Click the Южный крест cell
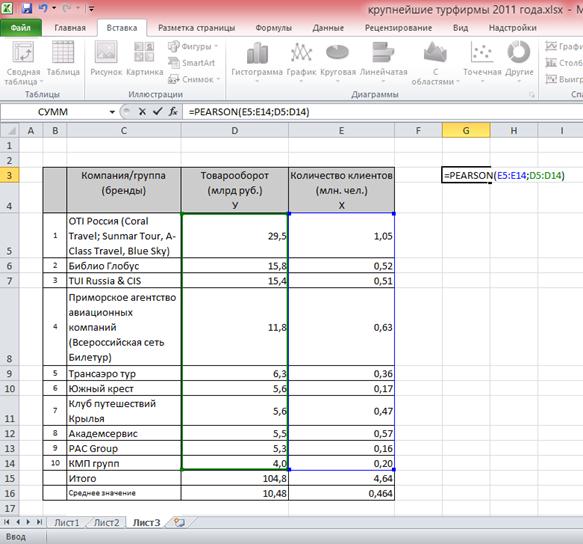 (x=124, y=389)
